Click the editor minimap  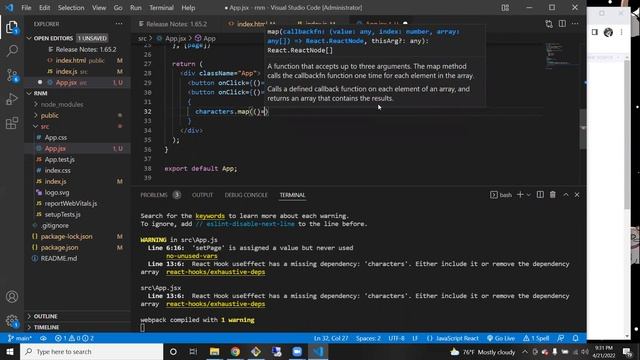(561, 55)
